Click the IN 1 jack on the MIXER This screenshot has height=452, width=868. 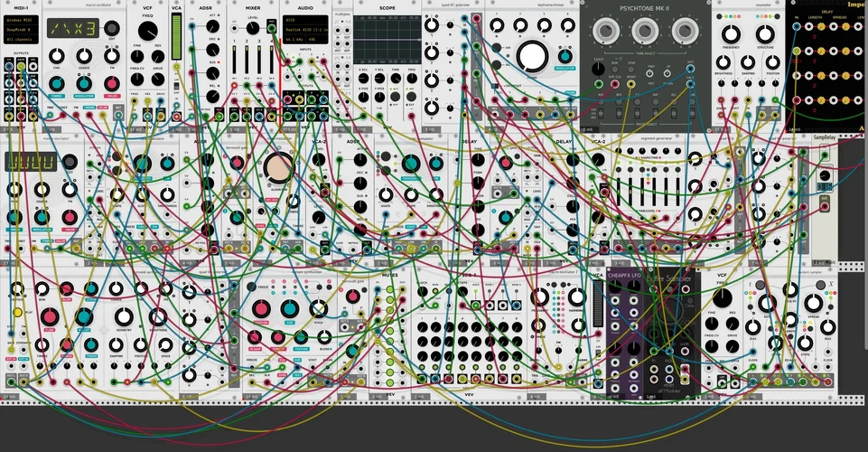point(234,85)
